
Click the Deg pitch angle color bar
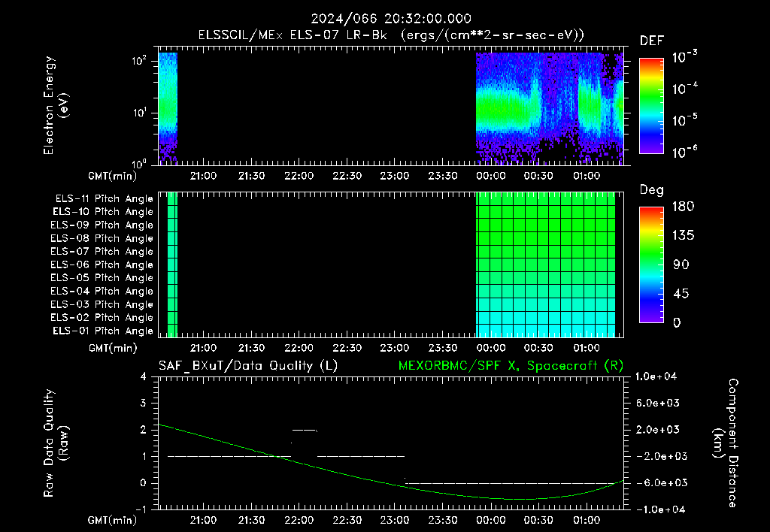coord(651,264)
